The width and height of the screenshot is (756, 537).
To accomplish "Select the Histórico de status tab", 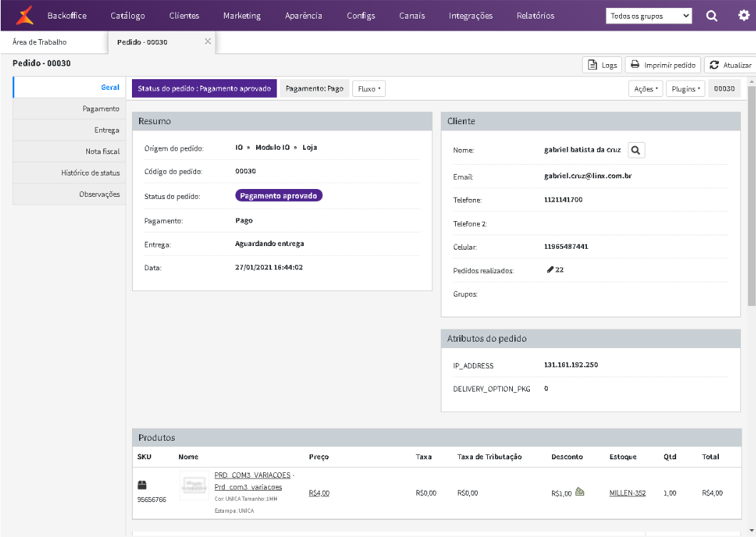I will click(91, 173).
